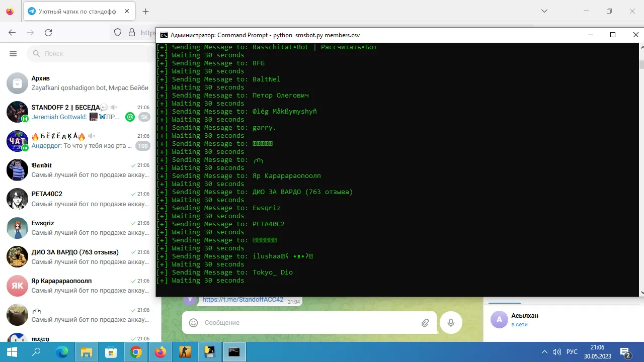
Task: Open the emoji picker smiley icon
Action: [193, 323]
